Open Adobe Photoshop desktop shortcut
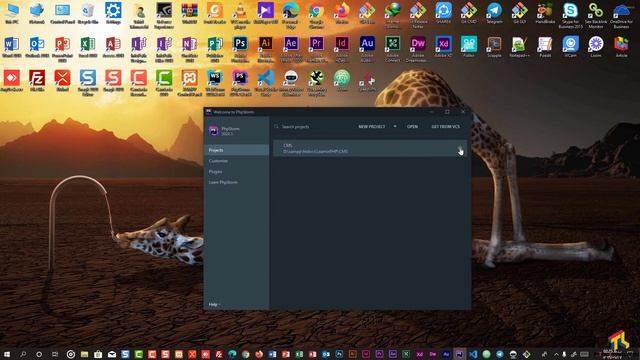640x360 pixels. (240, 49)
